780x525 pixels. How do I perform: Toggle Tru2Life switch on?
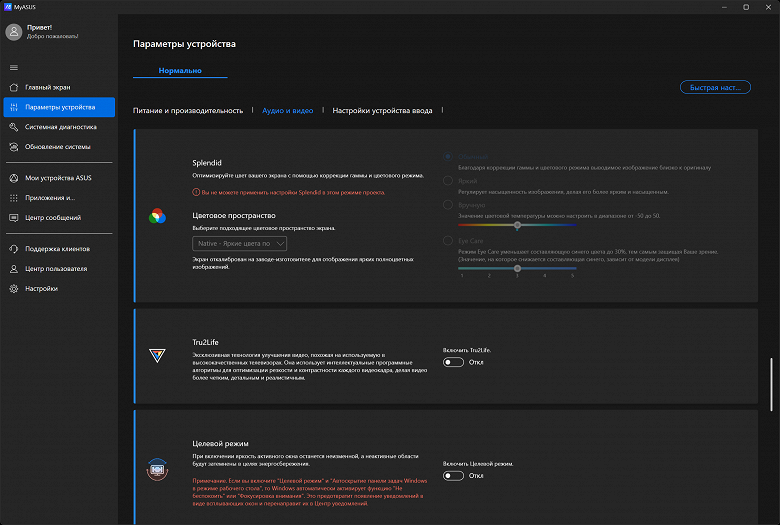pyautogui.click(x=453, y=363)
